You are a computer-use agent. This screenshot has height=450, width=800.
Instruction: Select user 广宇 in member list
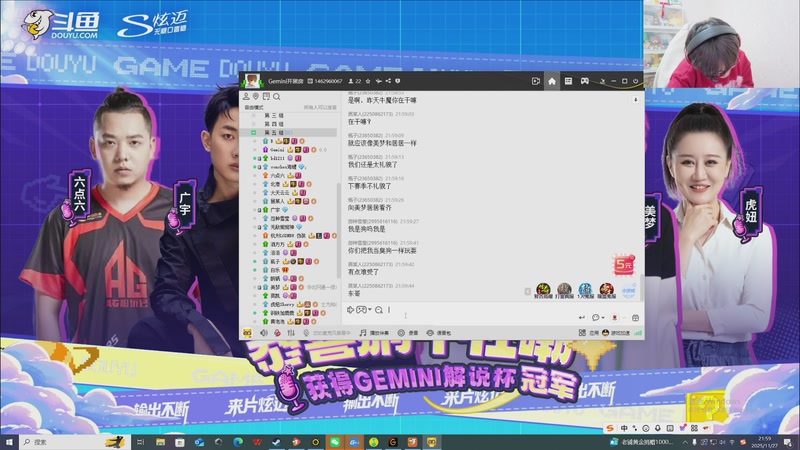[x=275, y=210]
